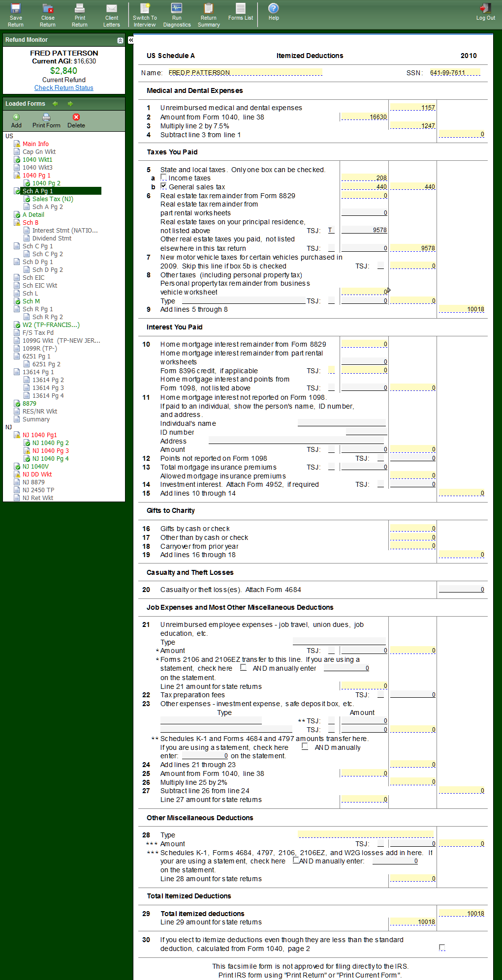Uncheck the General sales tax checkbox
This screenshot has height=980, width=502.
(x=163, y=186)
